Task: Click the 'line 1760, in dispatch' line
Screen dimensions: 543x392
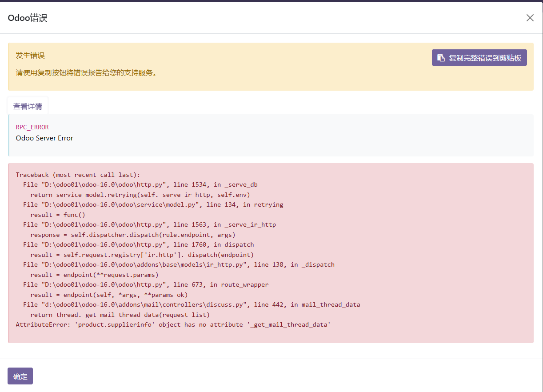Action: tap(139, 244)
